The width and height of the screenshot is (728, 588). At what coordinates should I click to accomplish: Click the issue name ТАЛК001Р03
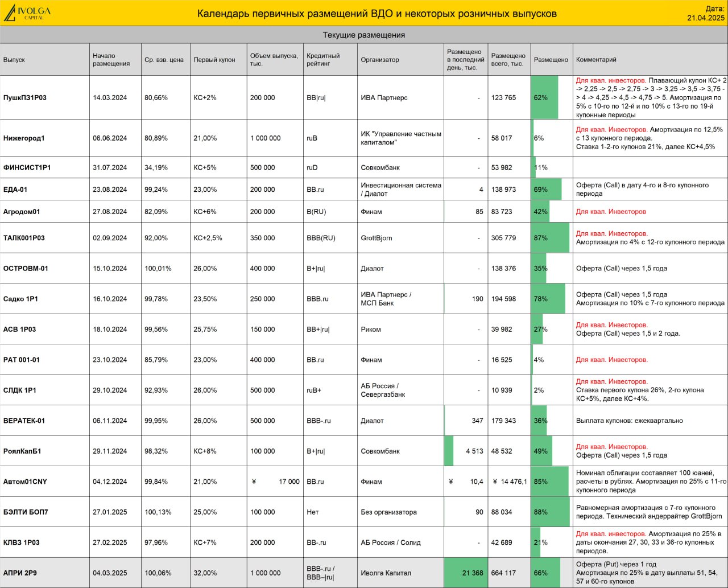pos(24,238)
